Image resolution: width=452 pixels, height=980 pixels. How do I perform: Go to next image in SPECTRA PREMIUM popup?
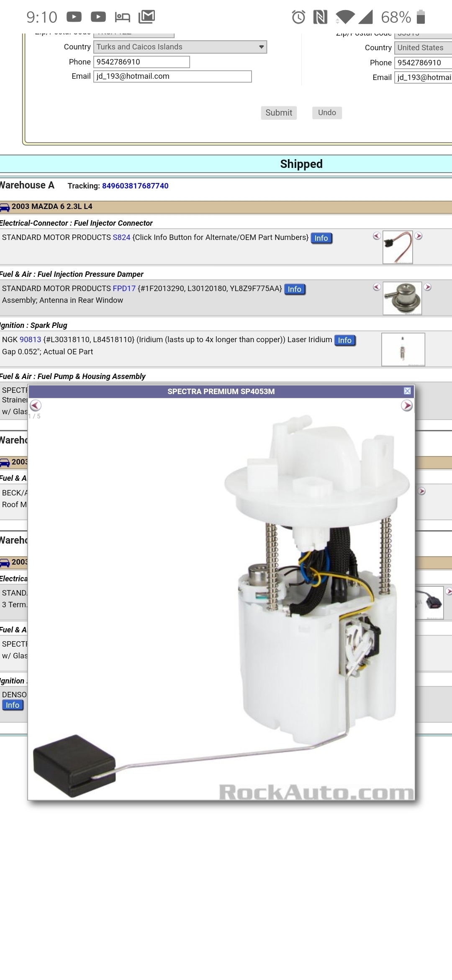pyautogui.click(x=407, y=405)
